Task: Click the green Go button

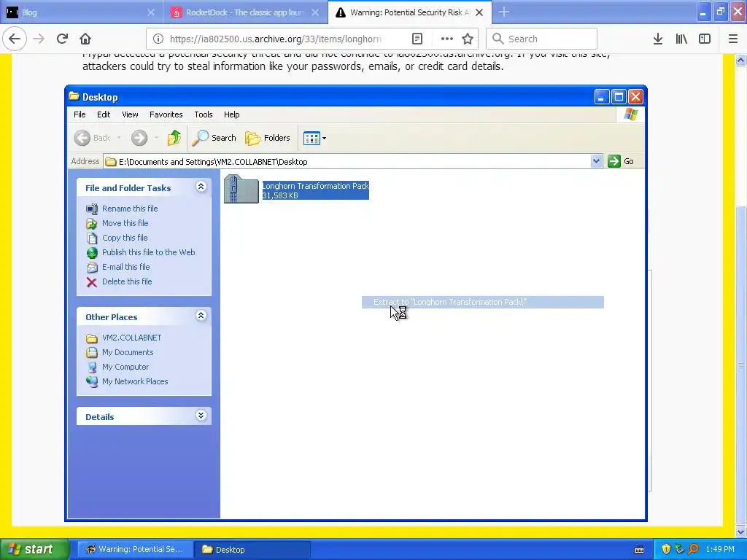Action: click(621, 161)
